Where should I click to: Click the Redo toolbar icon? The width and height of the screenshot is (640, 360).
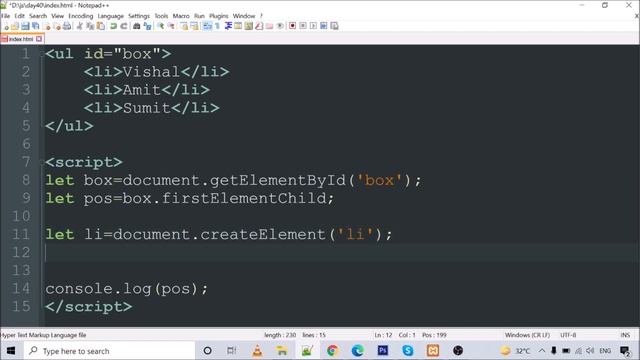click(x=124, y=26)
